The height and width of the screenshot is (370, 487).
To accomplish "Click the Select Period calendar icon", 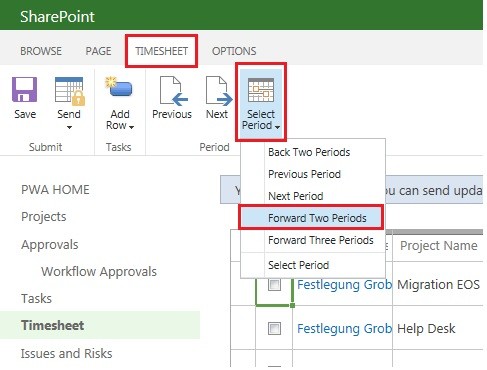I will click(x=261, y=90).
